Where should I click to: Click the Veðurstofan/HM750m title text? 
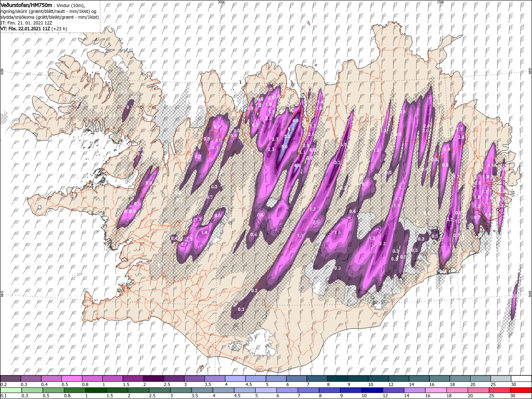[27, 5]
